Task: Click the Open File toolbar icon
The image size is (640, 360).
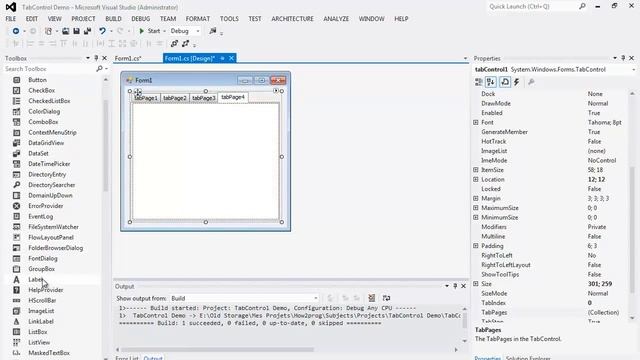Action: click(x=65, y=31)
